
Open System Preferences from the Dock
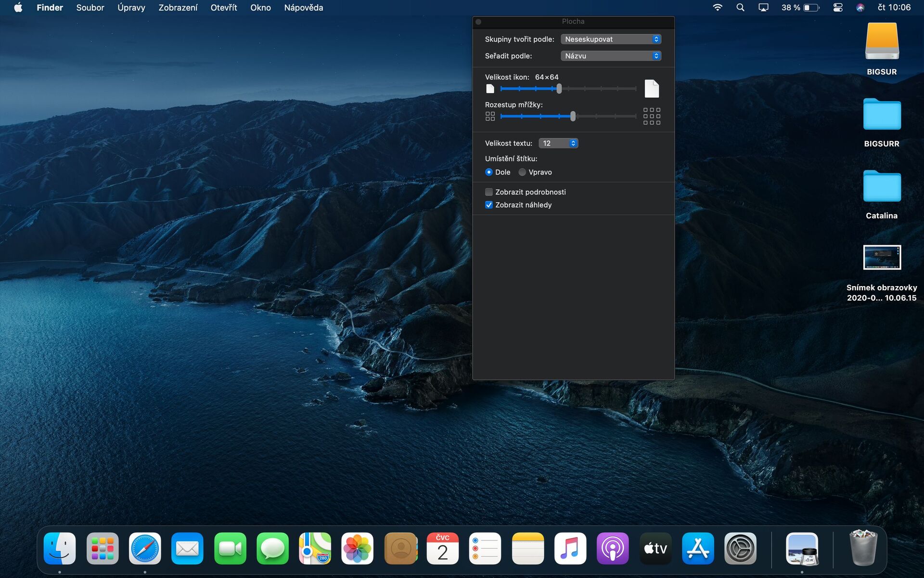740,548
